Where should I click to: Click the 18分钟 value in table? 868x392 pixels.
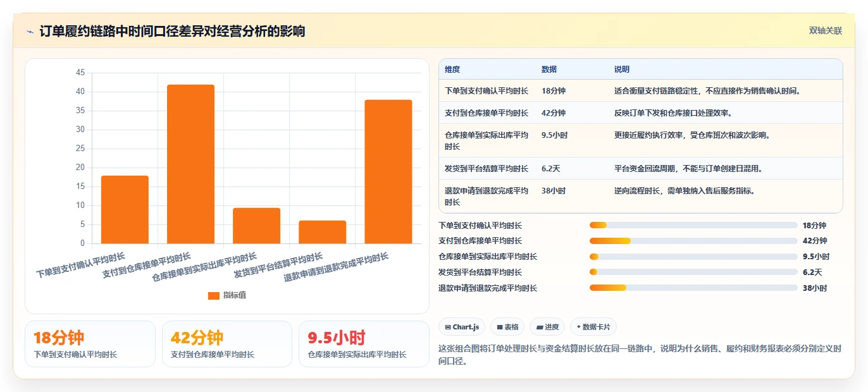coord(554,91)
